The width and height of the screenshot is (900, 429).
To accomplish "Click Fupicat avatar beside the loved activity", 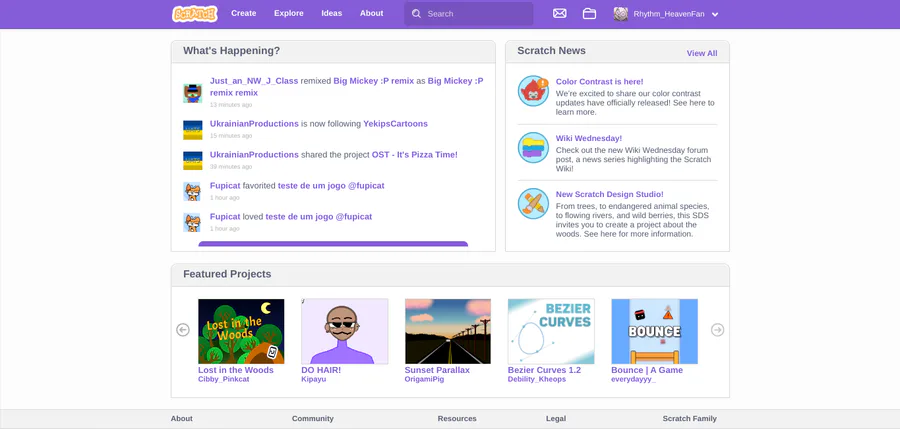I will click(x=193, y=223).
